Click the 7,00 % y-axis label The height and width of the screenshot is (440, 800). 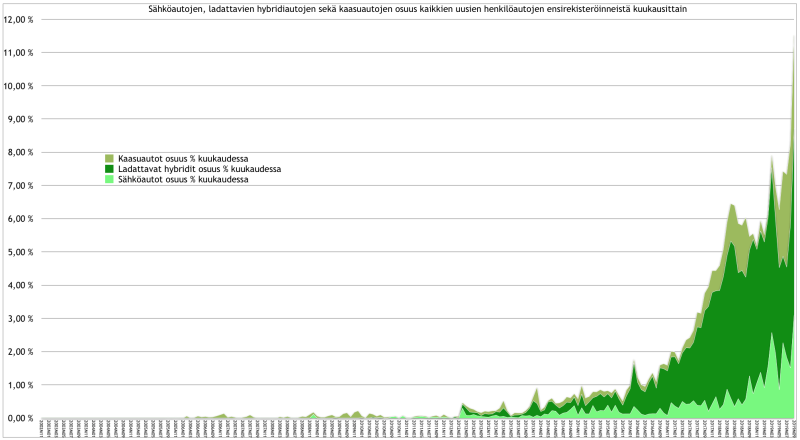[21, 186]
